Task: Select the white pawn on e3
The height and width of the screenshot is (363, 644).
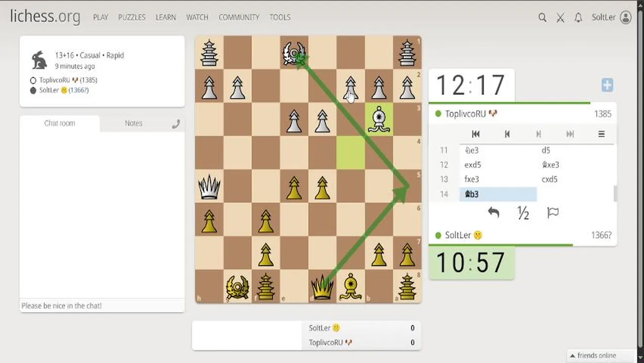Action: click(x=294, y=120)
